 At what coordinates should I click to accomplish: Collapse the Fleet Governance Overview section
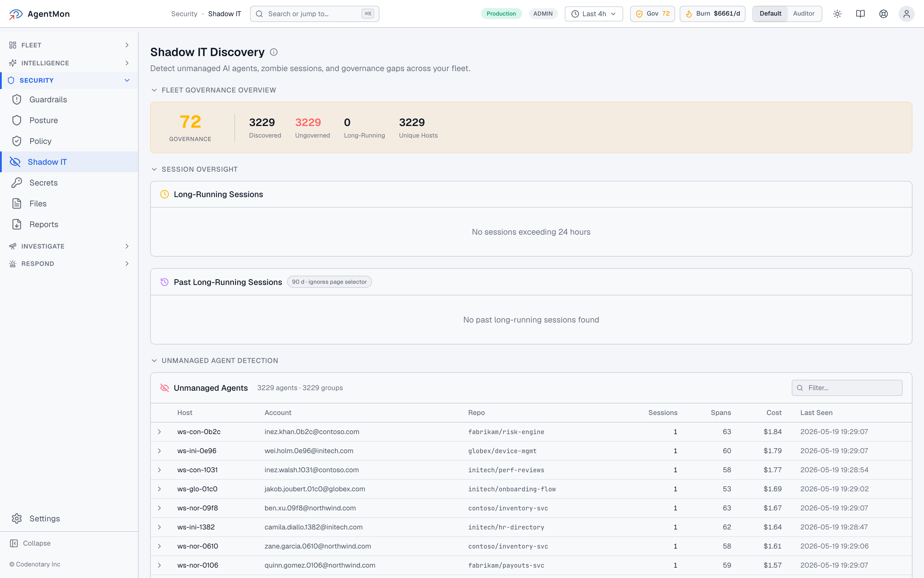(154, 90)
